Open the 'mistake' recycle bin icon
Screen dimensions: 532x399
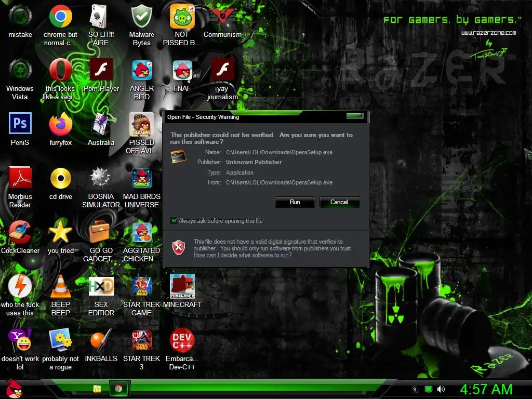tap(20, 17)
